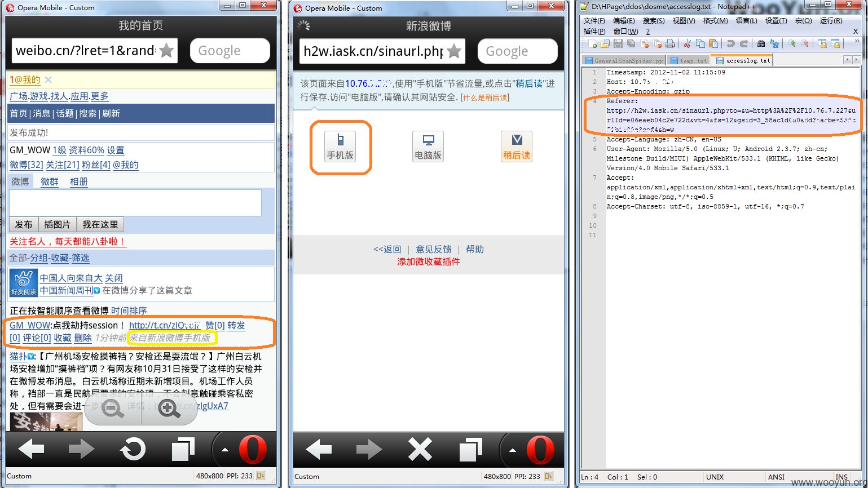The image size is (868, 488).
Task: Click the Undo arrow in Notepad++
Action: point(731,43)
